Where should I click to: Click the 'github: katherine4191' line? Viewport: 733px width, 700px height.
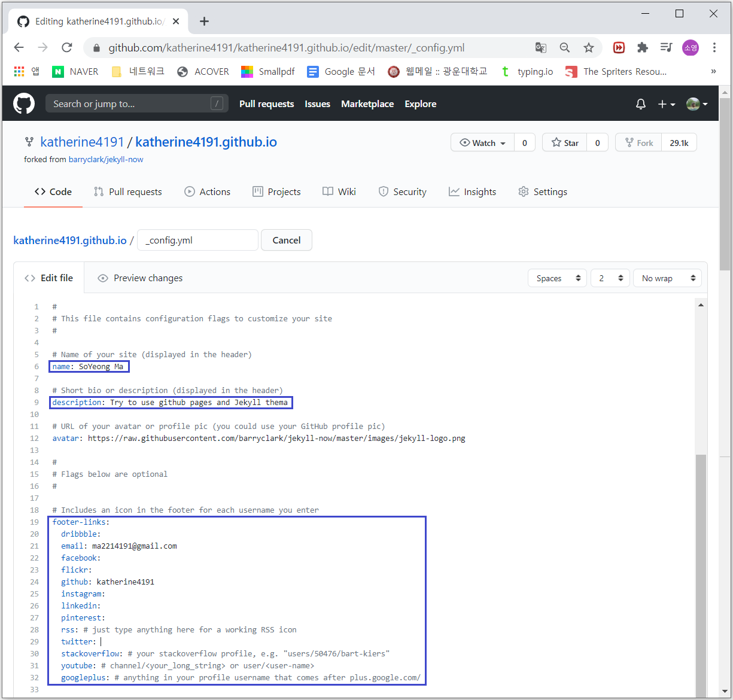(108, 582)
